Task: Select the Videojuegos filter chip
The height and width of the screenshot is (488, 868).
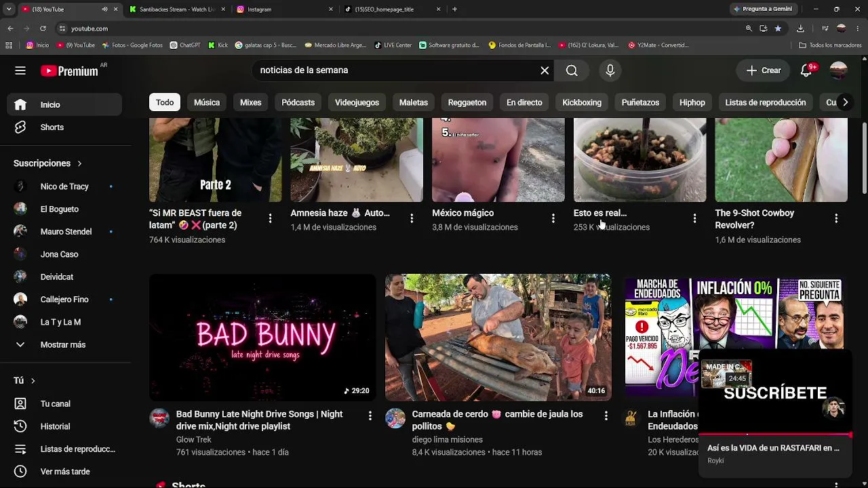Action: point(357,102)
